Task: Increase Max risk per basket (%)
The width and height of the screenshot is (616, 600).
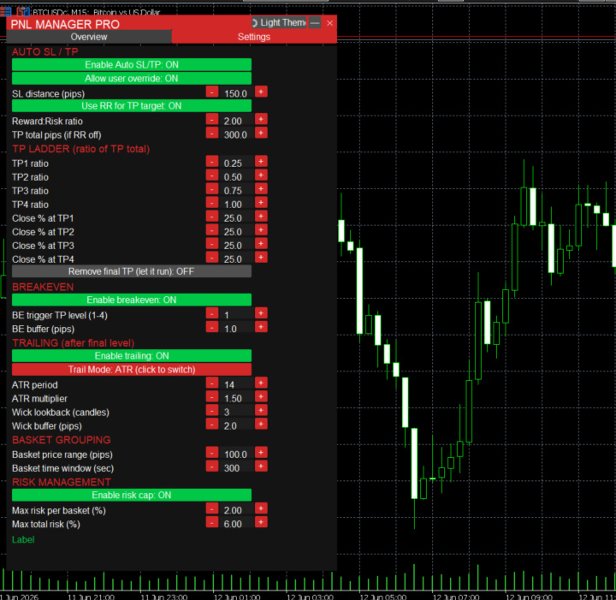Action: (261, 508)
